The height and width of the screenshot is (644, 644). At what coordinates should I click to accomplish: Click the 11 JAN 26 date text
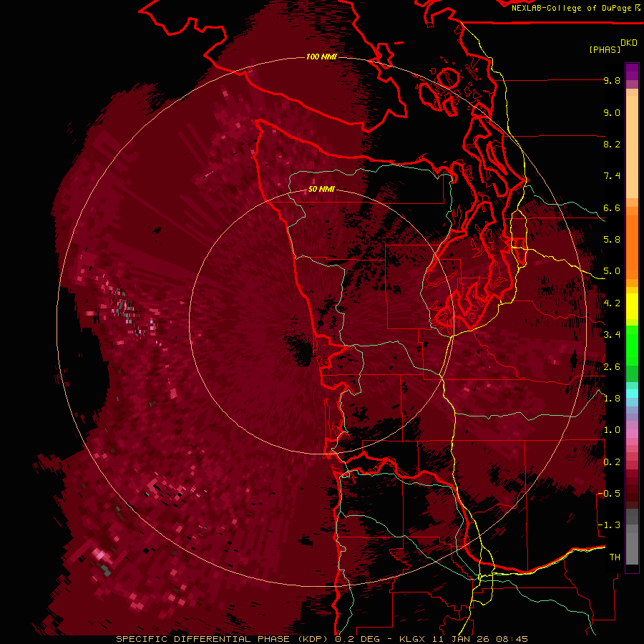pyautogui.click(x=459, y=639)
